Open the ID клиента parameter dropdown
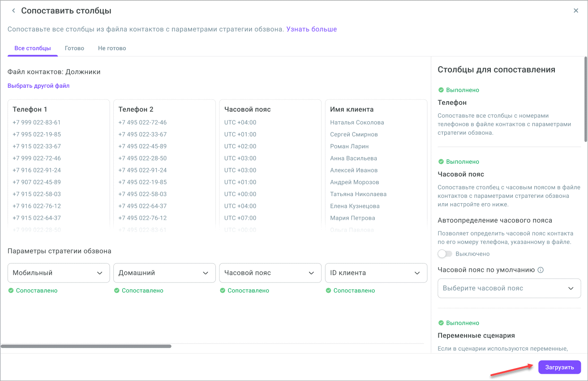The height and width of the screenshot is (381, 588). pyautogui.click(x=375, y=273)
